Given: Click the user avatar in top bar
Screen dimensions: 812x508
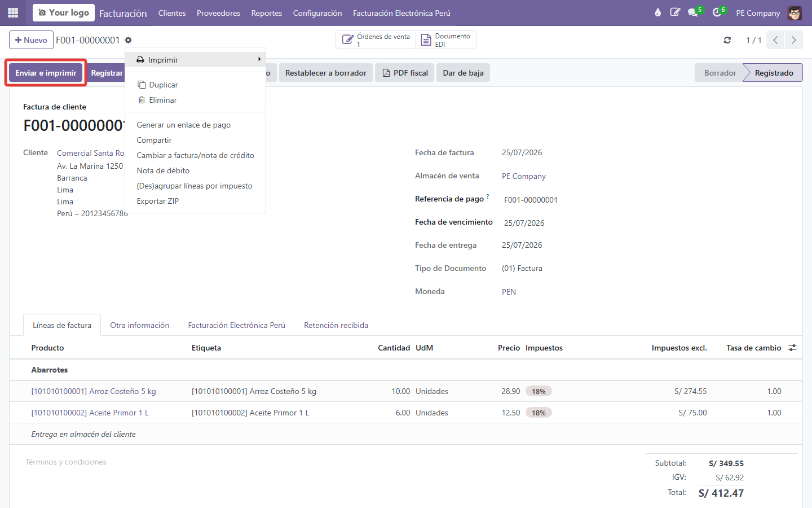Looking at the screenshot, I should coord(795,12).
